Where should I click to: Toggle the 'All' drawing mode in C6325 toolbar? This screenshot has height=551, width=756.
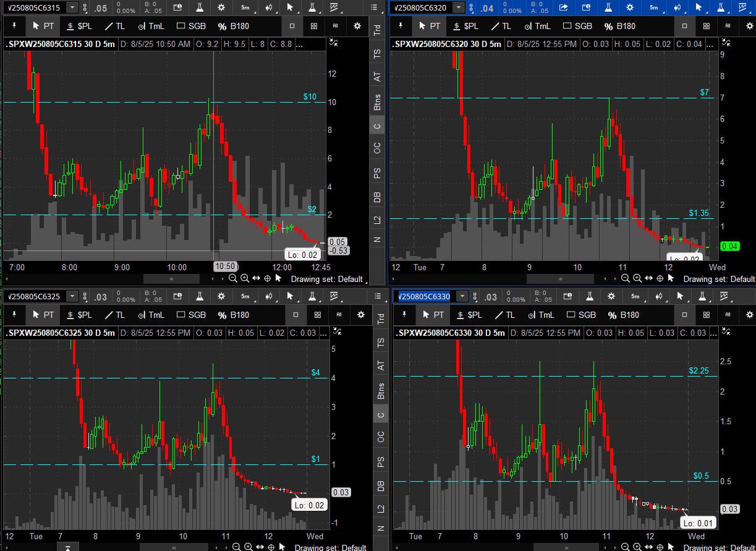[339, 315]
